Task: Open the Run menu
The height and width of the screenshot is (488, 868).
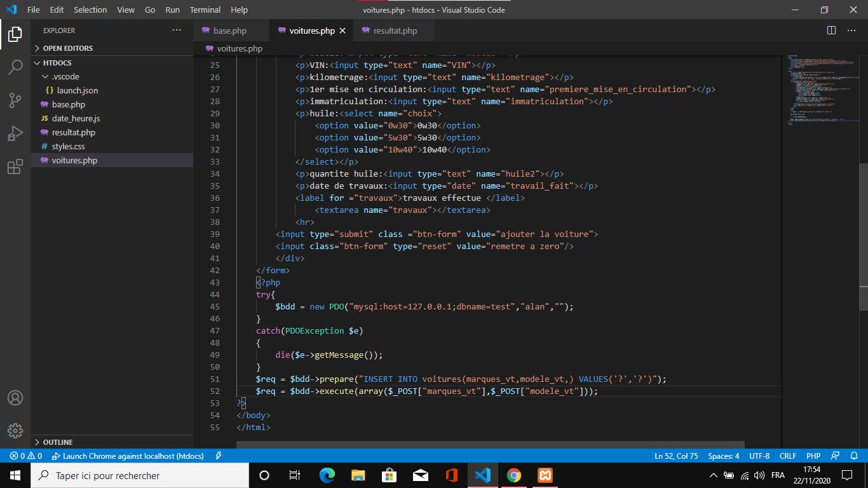Action: point(172,10)
